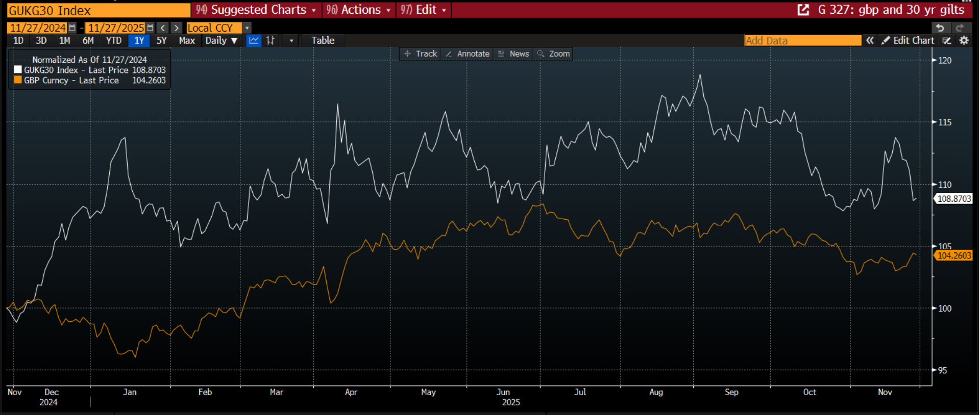Click the pop-out chart icon
The height and width of the screenshot is (415, 980).
click(x=803, y=10)
